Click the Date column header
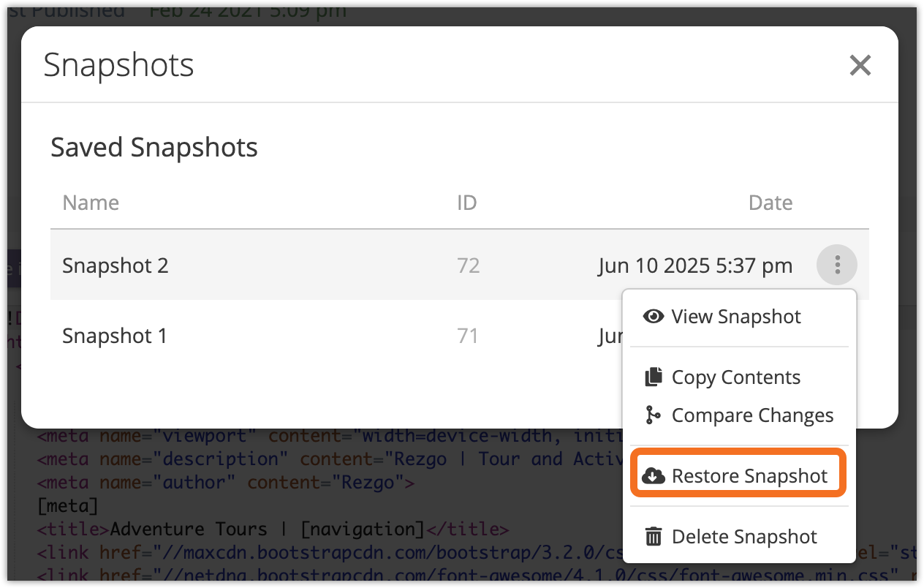This screenshot has width=924, height=588. [x=770, y=203]
